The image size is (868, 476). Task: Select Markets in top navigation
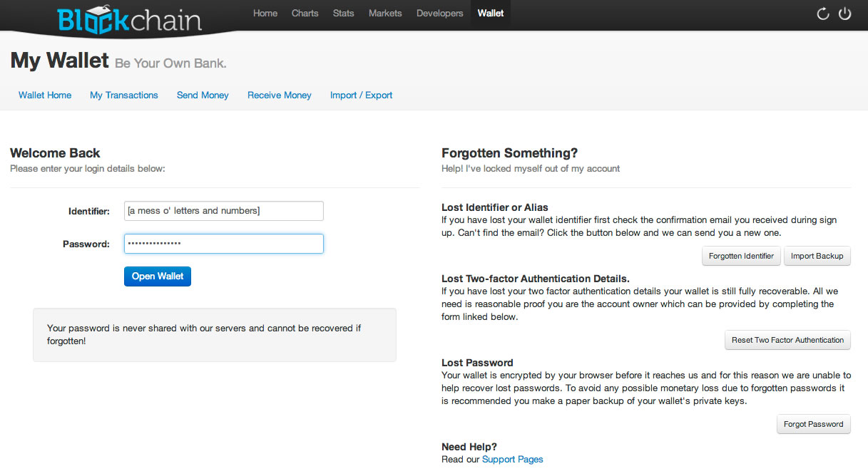385,14
